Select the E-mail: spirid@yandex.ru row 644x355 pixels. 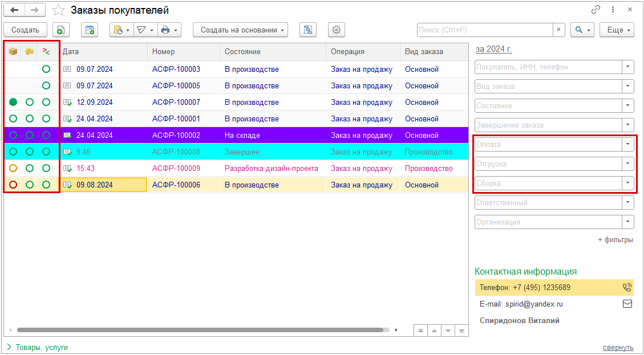(x=554, y=304)
